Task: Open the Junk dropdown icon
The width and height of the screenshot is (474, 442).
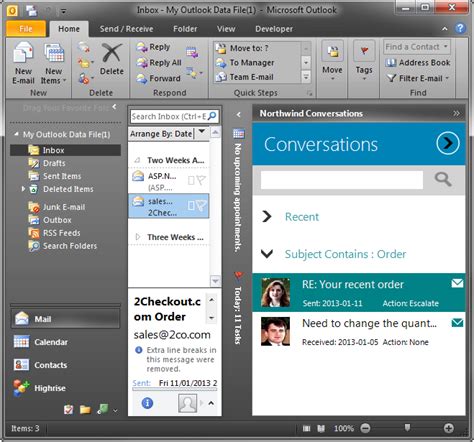Action: pyautogui.click(x=85, y=79)
